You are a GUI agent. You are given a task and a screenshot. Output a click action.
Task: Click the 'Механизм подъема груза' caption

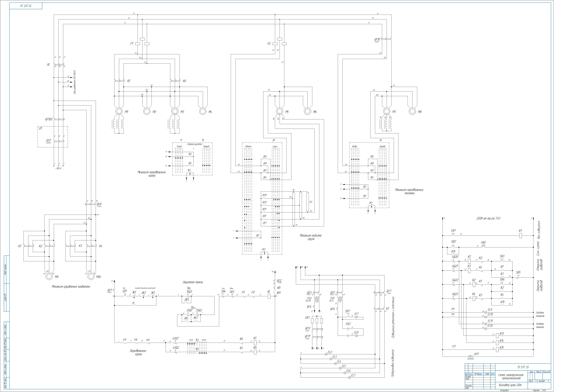[310, 237]
